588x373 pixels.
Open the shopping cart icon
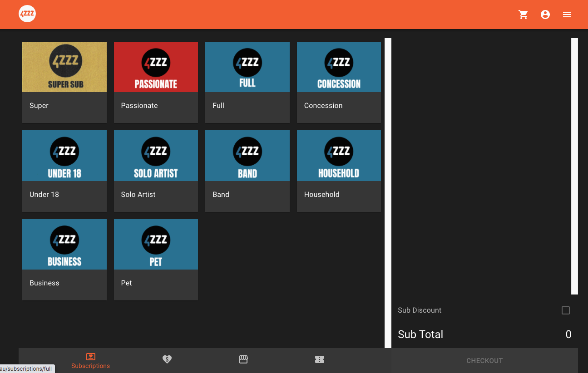[524, 15]
